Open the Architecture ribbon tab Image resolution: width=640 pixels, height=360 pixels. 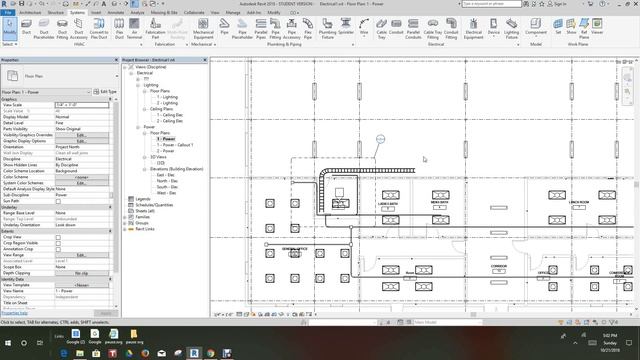pos(30,13)
